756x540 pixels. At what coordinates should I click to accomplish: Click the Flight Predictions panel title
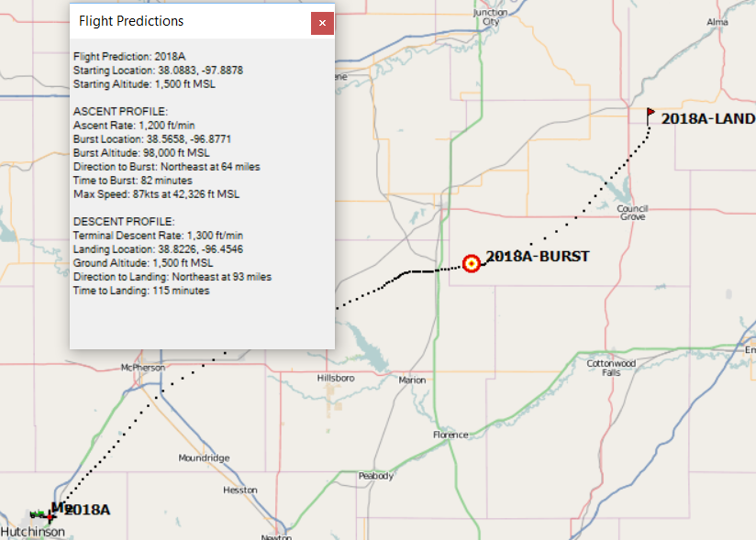click(131, 21)
